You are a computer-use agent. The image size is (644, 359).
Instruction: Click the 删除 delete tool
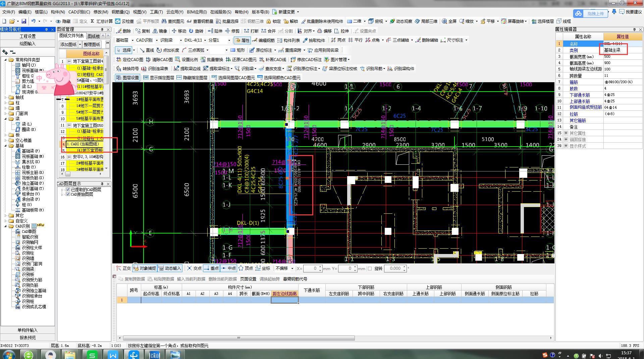[x=123, y=31]
